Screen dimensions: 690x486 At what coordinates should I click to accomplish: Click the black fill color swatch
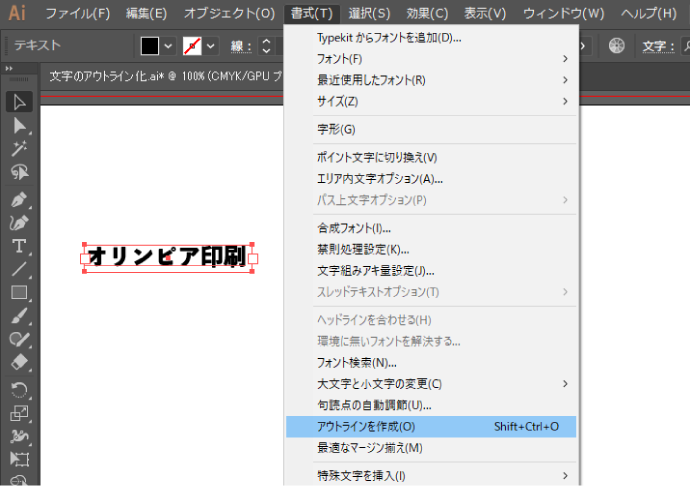coord(150,46)
